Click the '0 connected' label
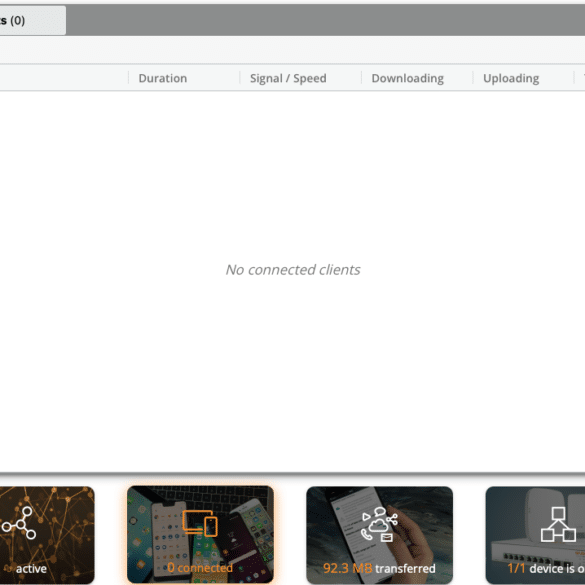The width and height of the screenshot is (585, 585). click(200, 567)
